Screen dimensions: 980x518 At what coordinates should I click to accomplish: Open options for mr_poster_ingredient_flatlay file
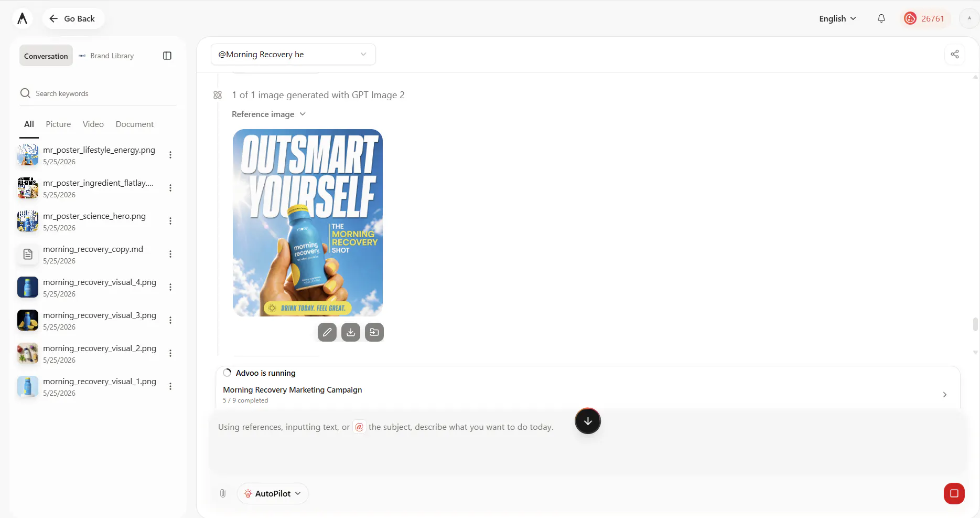tap(170, 188)
